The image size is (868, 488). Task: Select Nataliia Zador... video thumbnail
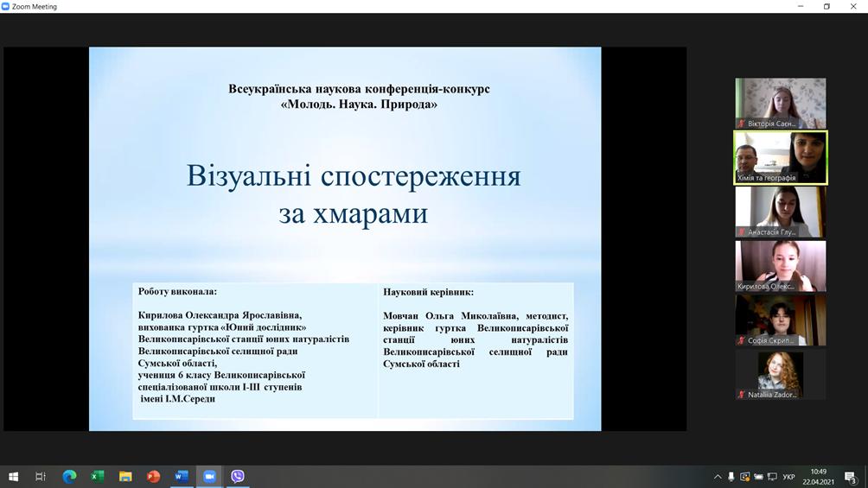[781, 375]
